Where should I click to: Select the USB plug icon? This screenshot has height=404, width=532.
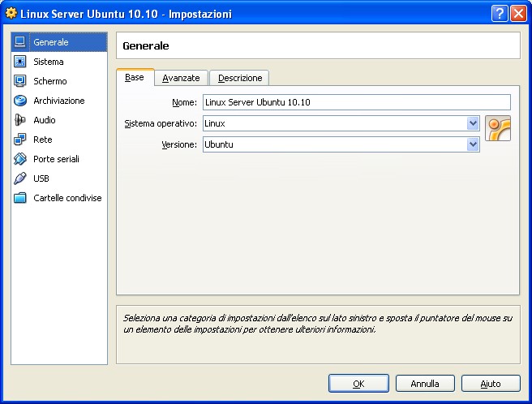coord(20,178)
